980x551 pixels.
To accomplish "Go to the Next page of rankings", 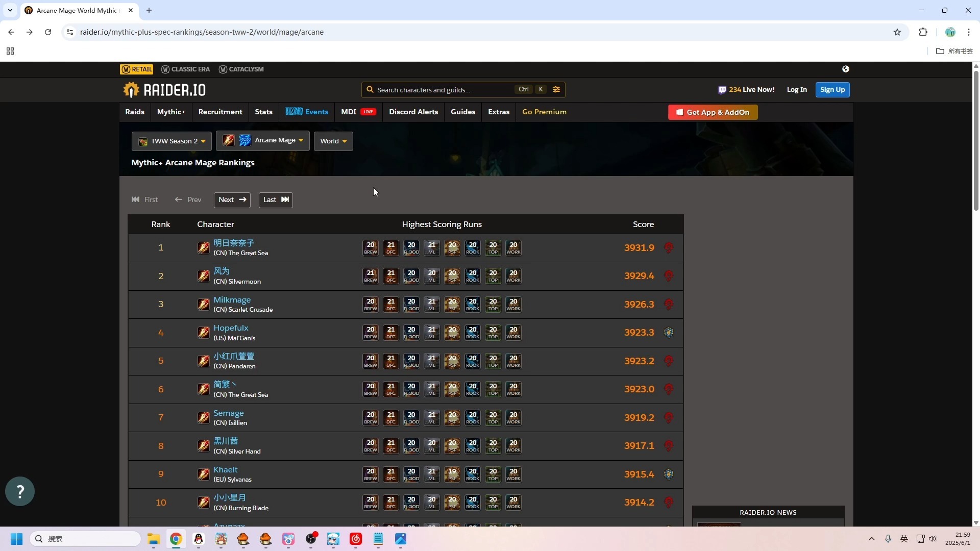I will (x=232, y=200).
